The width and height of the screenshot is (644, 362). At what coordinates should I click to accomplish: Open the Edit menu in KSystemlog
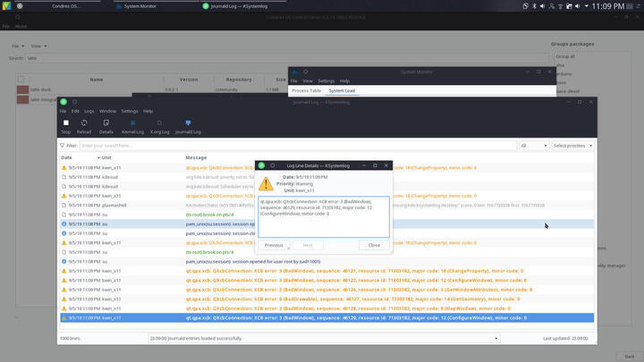(x=75, y=111)
